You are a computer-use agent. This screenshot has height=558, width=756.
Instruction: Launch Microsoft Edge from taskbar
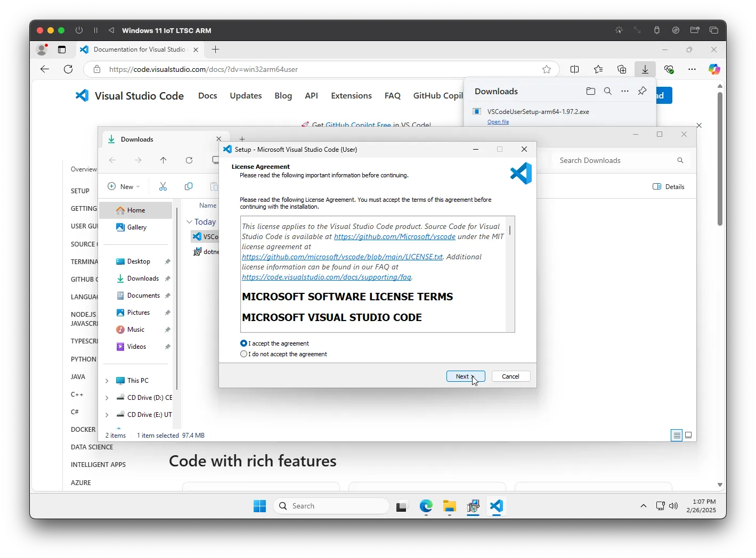tap(426, 506)
